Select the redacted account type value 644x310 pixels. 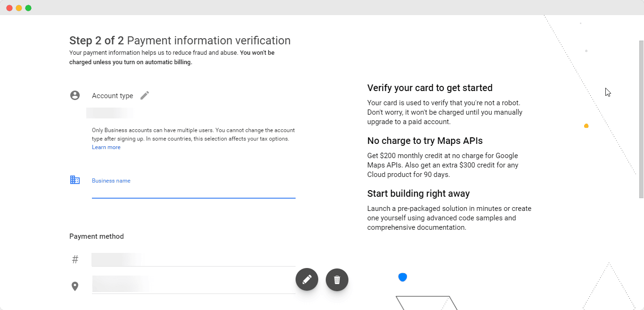click(x=109, y=113)
